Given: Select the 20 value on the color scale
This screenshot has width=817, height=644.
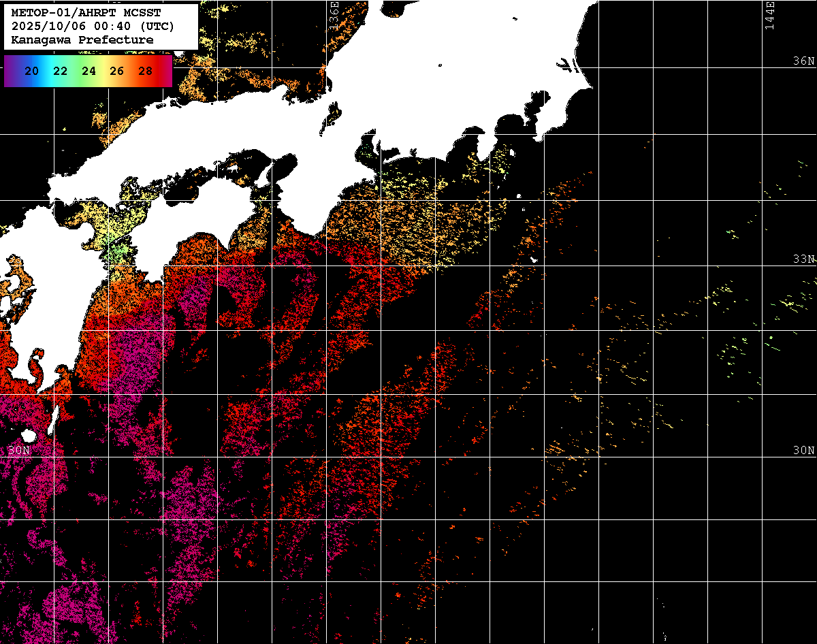Looking at the screenshot, I should tap(31, 71).
